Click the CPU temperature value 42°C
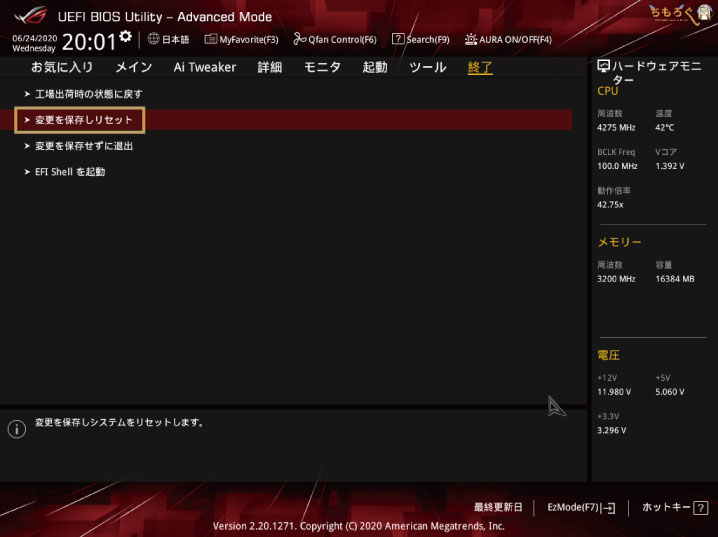 pos(664,128)
